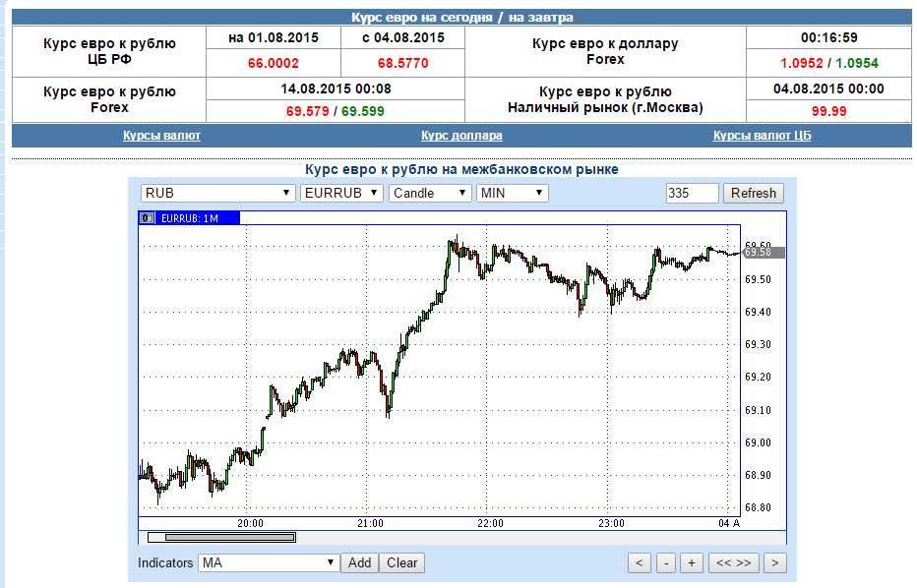The image size is (917, 588).
Task: Open the Candle chart type dropdown
Action: pos(430,193)
